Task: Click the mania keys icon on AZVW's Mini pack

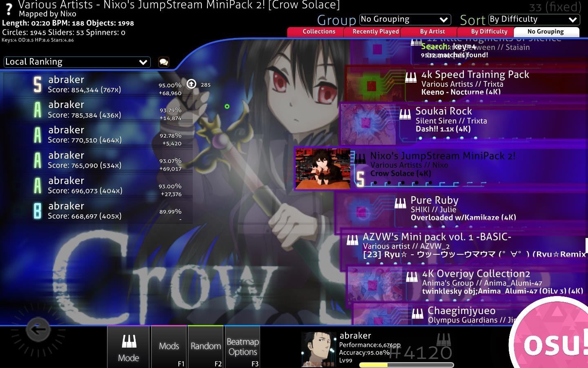Action: [352, 240]
